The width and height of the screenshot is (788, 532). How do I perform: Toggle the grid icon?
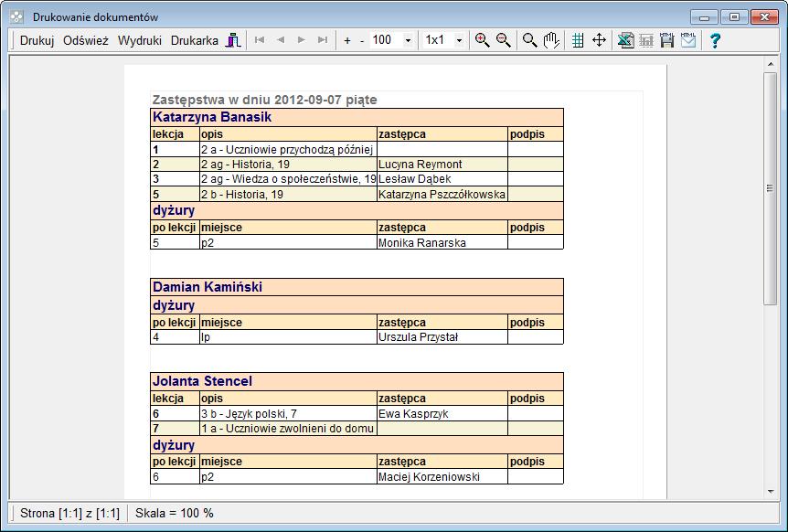pos(578,40)
